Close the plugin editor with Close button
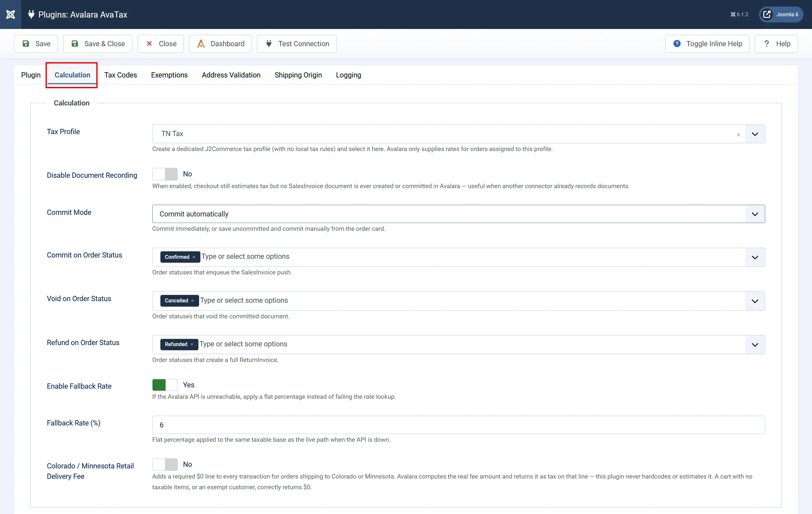The image size is (812, 514). click(x=160, y=44)
